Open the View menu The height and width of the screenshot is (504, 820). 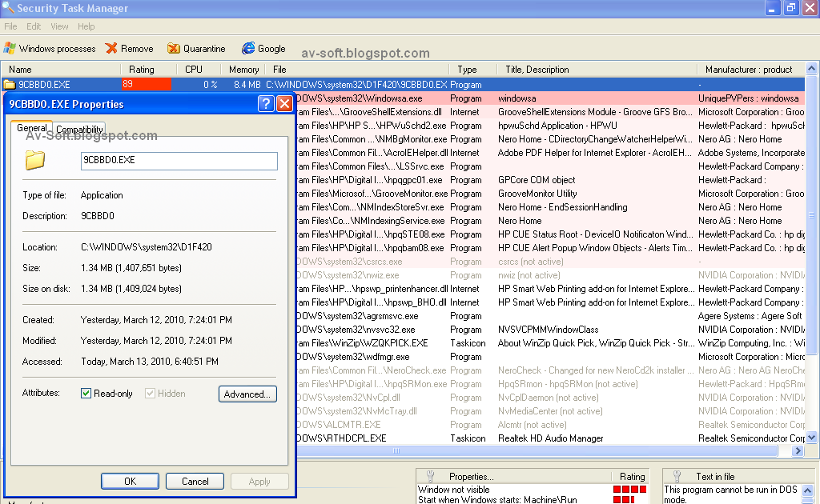pos(59,26)
